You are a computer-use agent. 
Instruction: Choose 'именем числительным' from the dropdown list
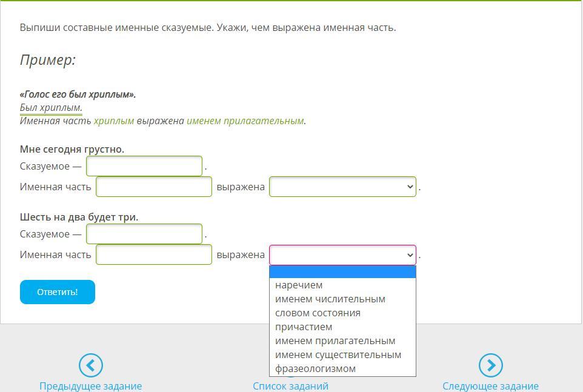(342, 299)
